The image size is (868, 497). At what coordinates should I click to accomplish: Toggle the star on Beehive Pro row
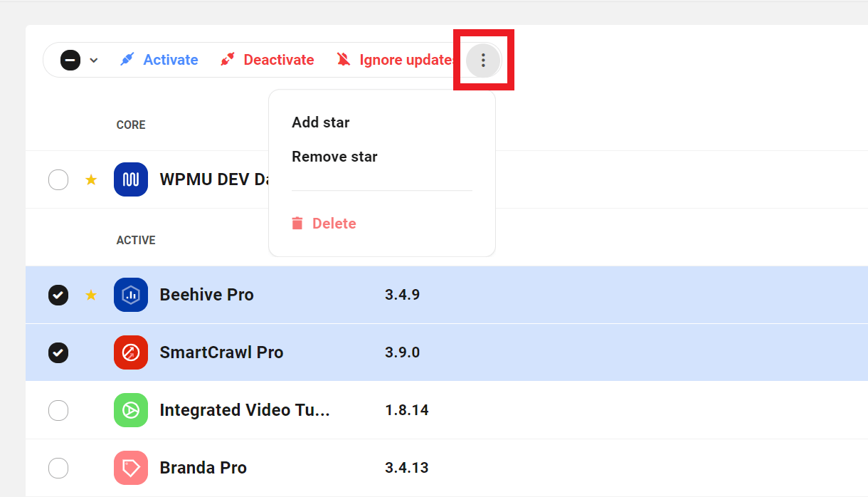91,295
